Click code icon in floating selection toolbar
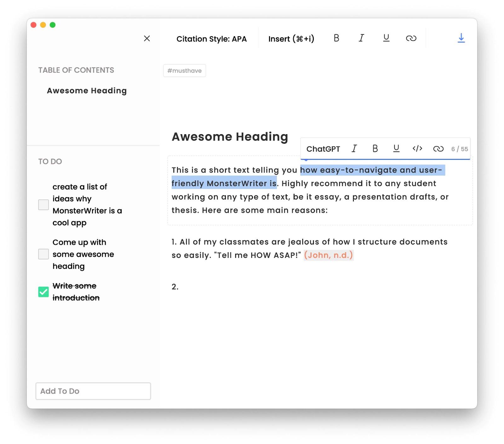 point(417,148)
